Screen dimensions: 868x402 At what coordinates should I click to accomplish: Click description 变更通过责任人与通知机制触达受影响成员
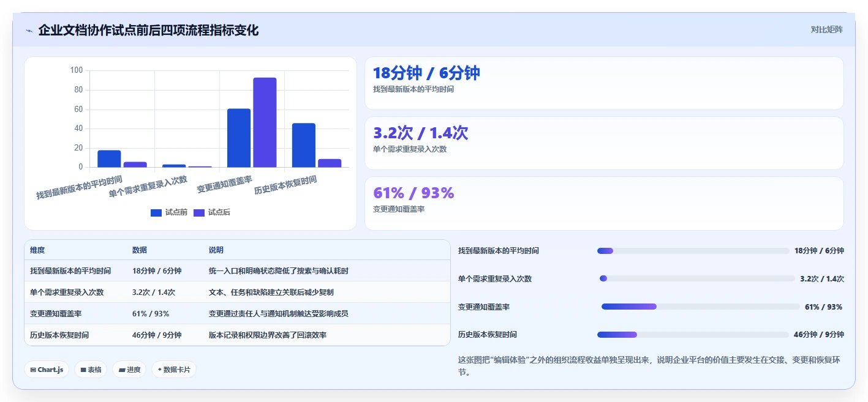[x=279, y=313]
